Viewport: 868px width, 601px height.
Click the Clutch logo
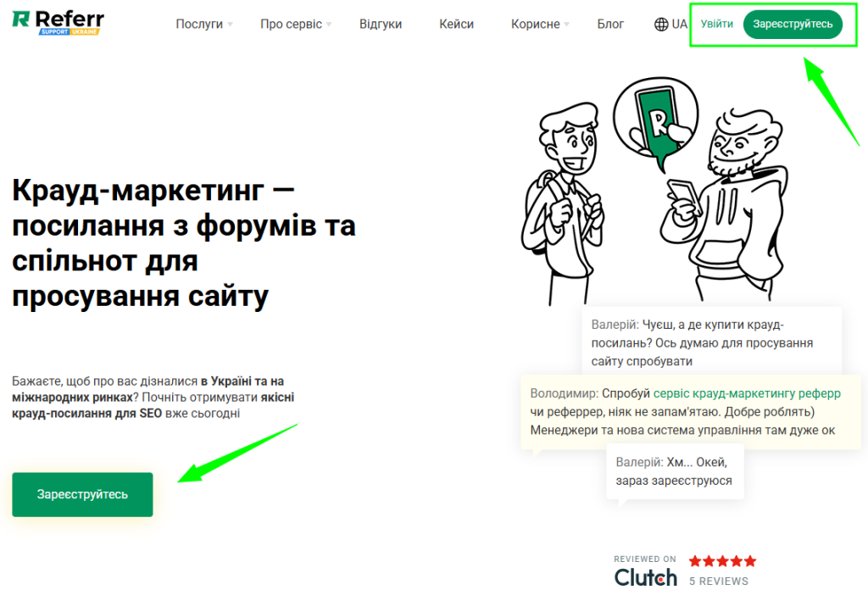click(645, 577)
